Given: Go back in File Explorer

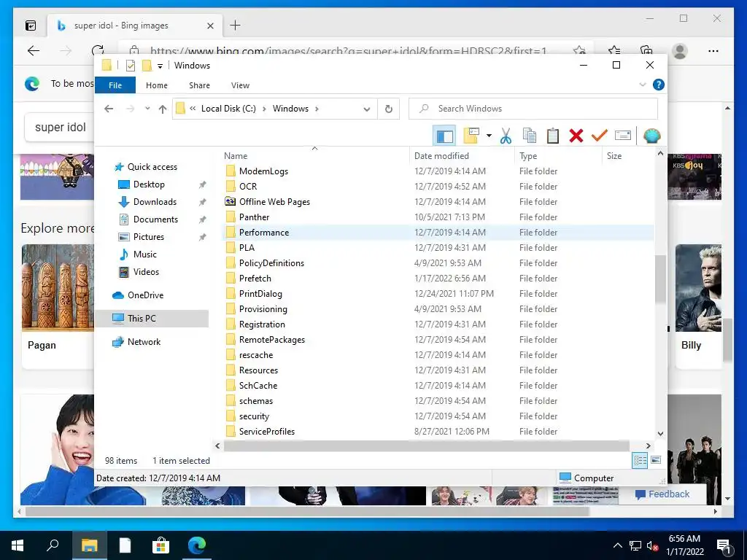Looking at the screenshot, I should pos(109,109).
